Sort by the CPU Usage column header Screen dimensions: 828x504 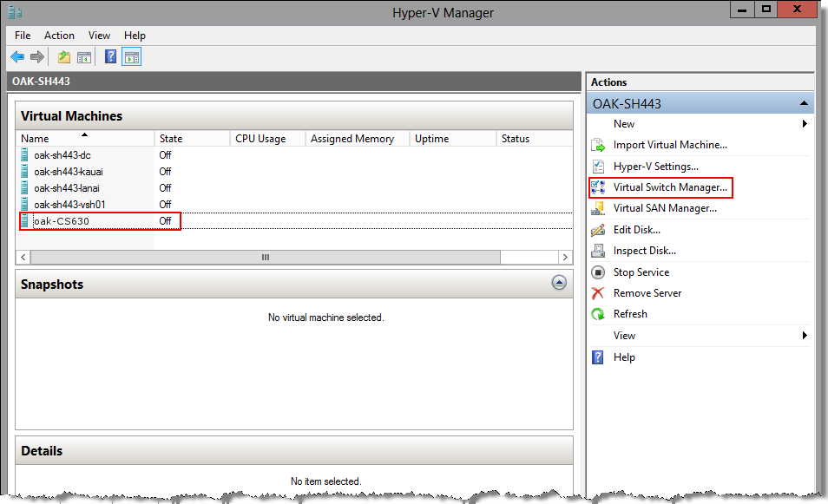(x=267, y=138)
